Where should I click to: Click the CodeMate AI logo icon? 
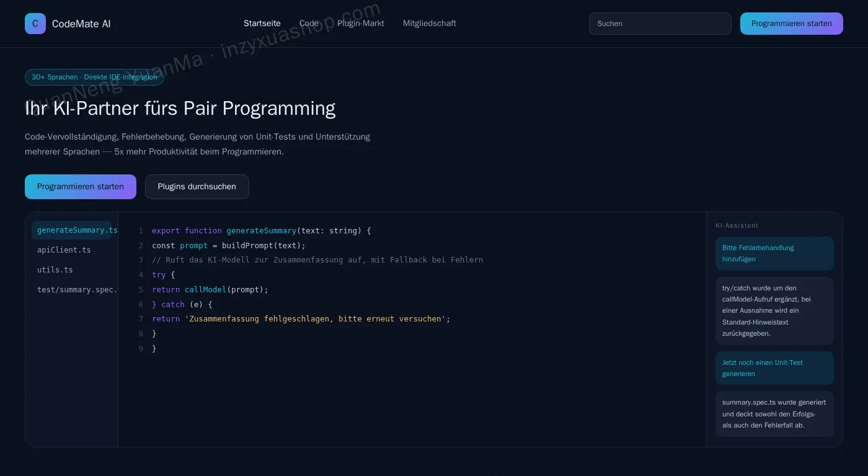[35, 24]
